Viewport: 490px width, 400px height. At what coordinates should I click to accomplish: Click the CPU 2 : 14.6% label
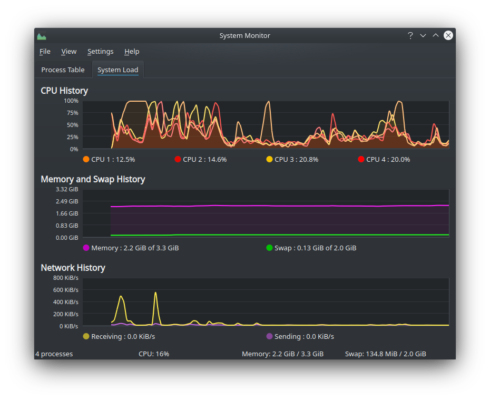205,159
